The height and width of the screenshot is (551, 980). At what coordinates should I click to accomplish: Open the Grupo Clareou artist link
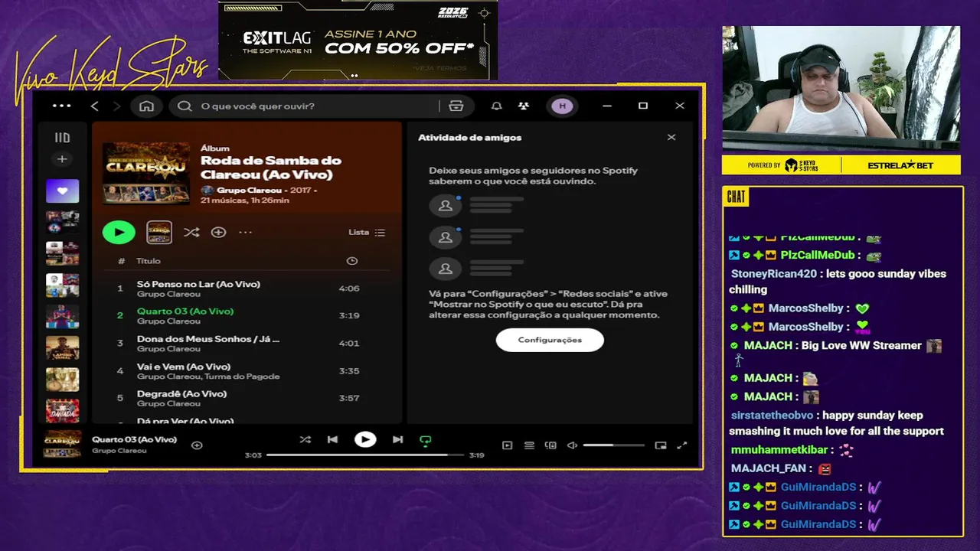(249, 190)
